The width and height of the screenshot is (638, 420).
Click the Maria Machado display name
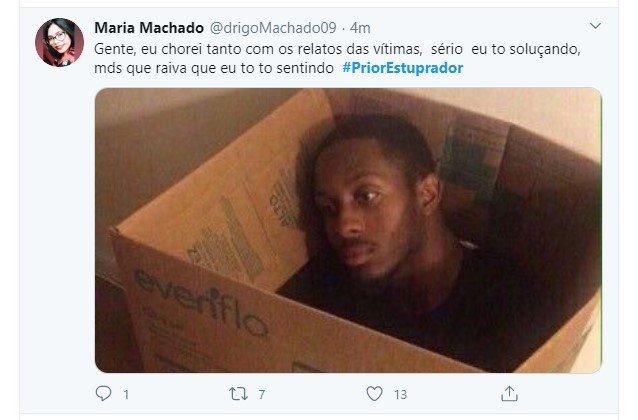pyautogui.click(x=149, y=28)
